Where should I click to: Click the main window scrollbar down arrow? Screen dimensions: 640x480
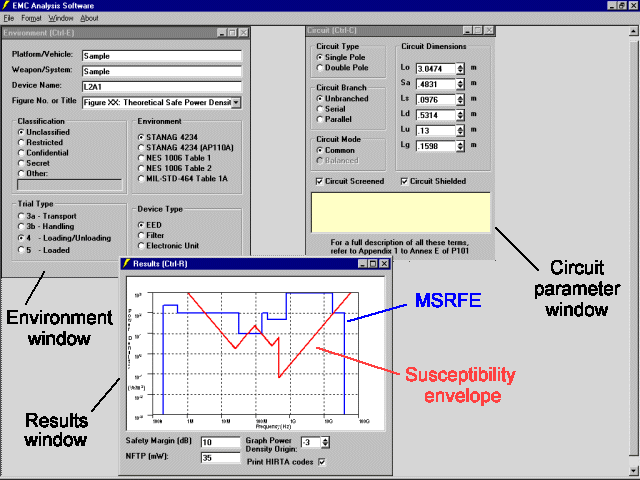click(x=633, y=471)
